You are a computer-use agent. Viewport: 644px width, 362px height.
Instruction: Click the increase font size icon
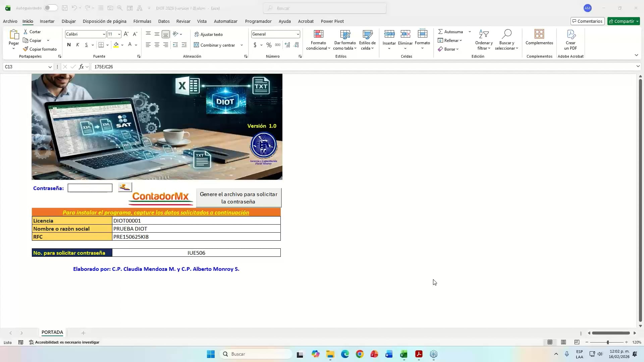pos(126,34)
